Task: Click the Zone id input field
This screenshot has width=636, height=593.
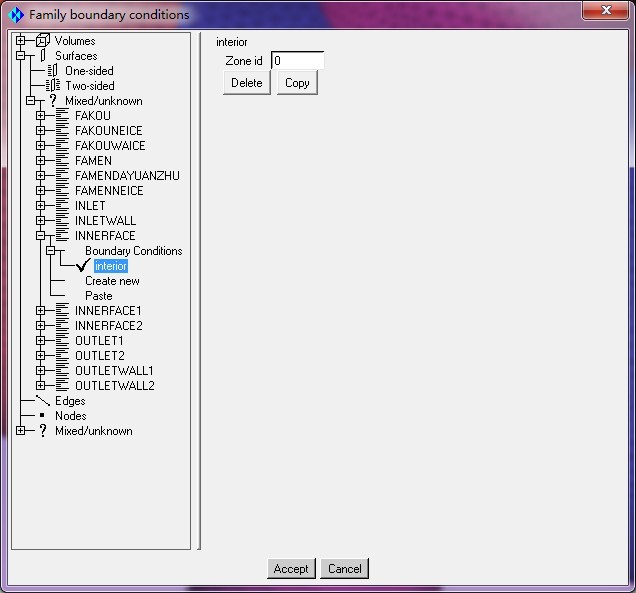Action: 297,61
